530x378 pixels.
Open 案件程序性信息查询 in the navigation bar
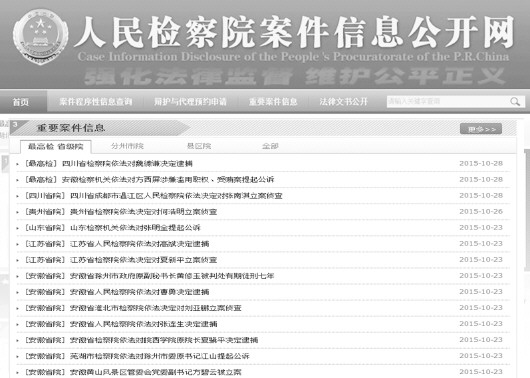click(96, 101)
